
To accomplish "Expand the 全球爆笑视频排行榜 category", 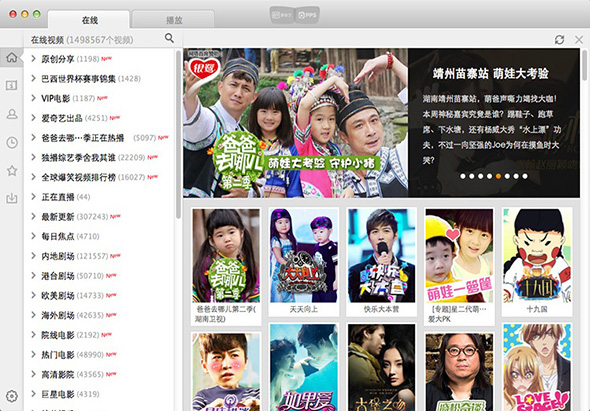I will click(x=33, y=177).
